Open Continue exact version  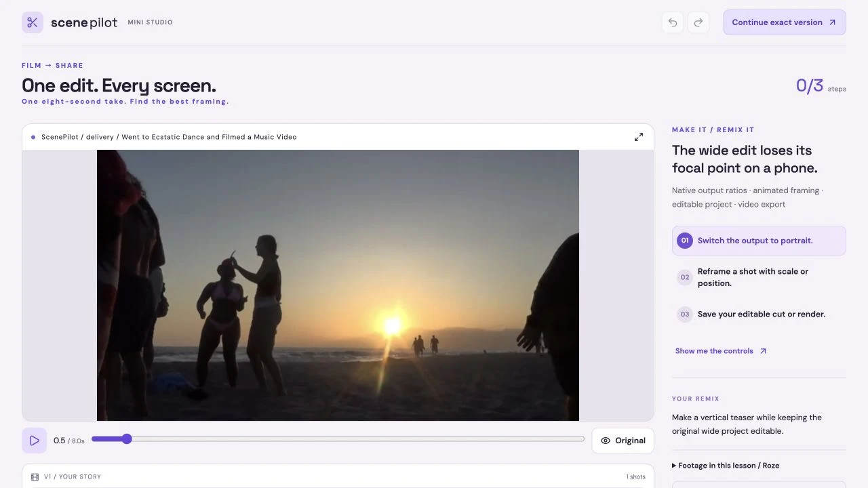click(x=785, y=22)
